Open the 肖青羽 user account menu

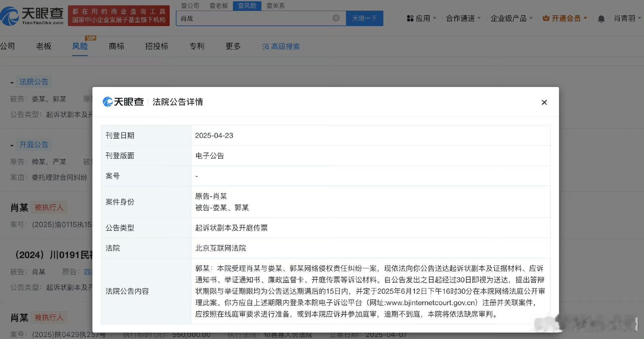click(x=627, y=18)
